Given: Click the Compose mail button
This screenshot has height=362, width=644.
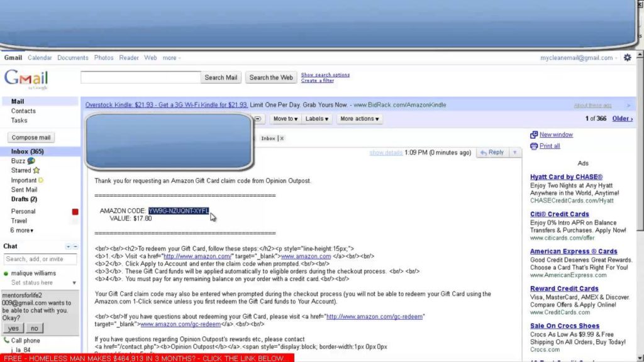Looking at the screenshot, I should tap(31, 138).
